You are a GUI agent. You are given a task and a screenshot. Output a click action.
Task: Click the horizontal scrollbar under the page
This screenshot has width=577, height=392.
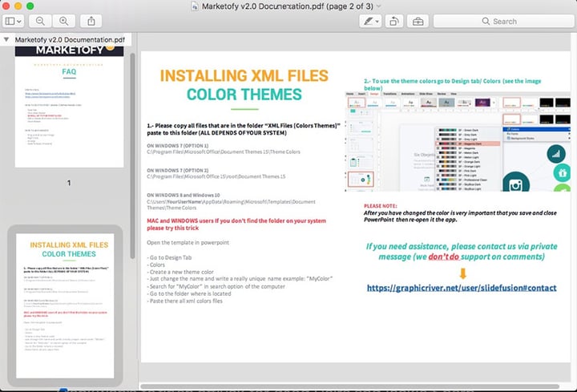point(349,386)
